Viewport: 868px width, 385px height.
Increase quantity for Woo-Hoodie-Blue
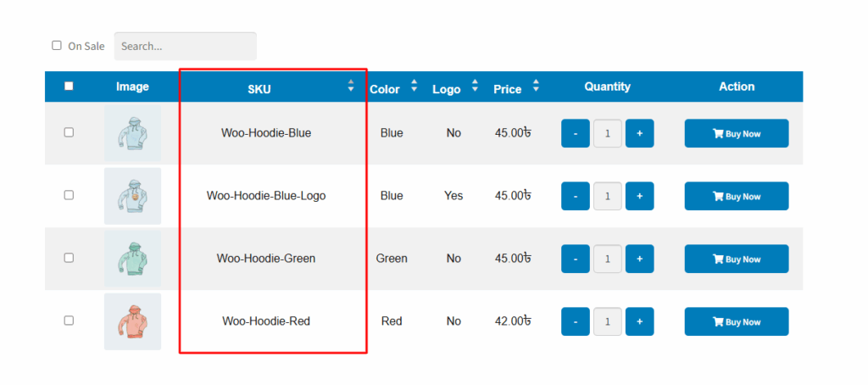pyautogui.click(x=639, y=133)
